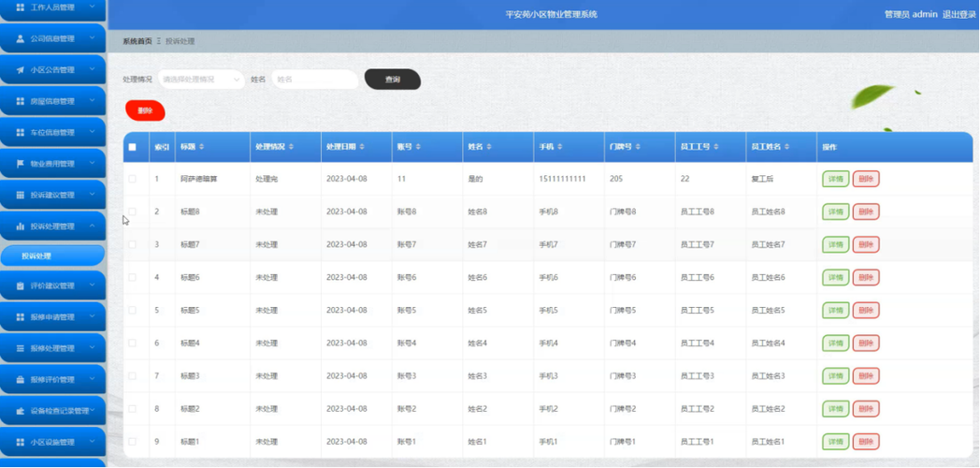Viewport: 980px width, 468px height.
Task: Click the grid icon beside 车位信息管理
Action: (20, 133)
